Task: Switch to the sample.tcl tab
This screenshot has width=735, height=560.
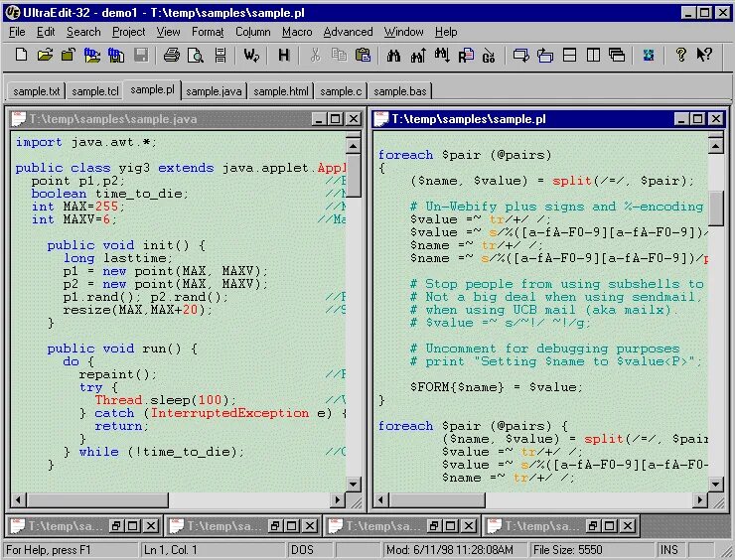Action: 95,91
